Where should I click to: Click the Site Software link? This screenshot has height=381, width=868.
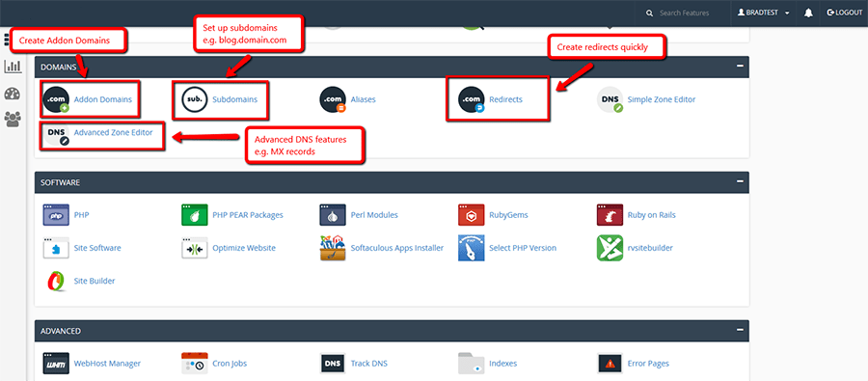[x=97, y=248]
